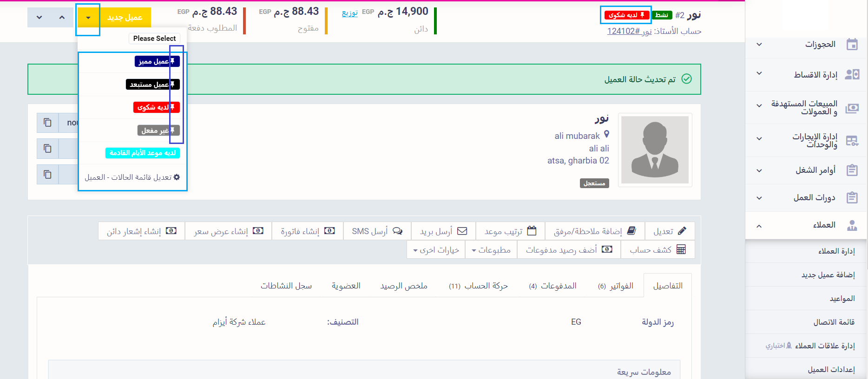Click the add note/attachment book icon
Screen dimensions: 868x379
tap(631, 231)
